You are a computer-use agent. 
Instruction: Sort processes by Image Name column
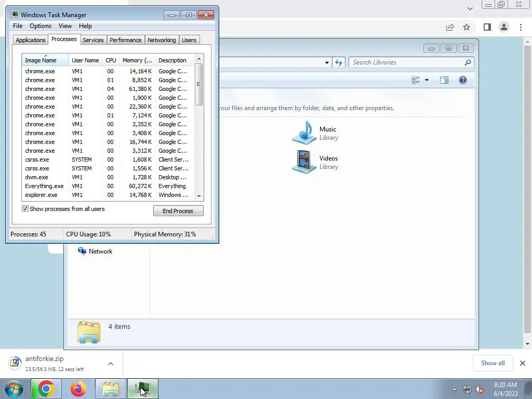click(46, 60)
